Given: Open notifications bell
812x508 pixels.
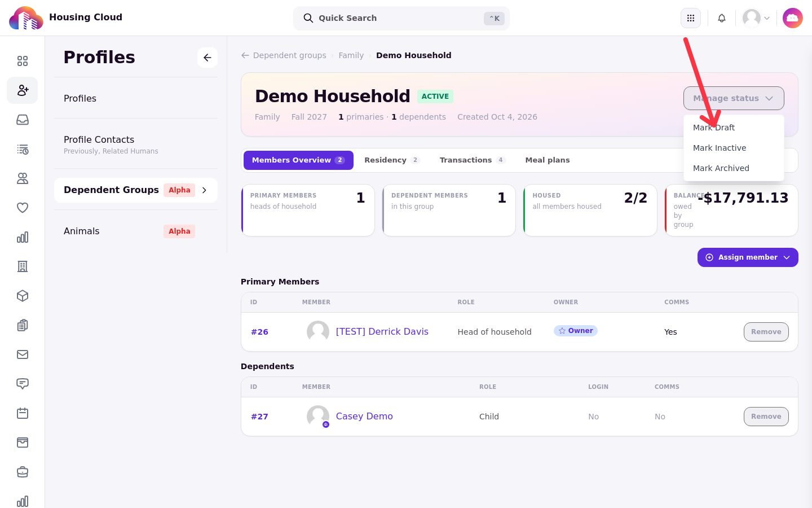Looking at the screenshot, I should click(x=722, y=18).
